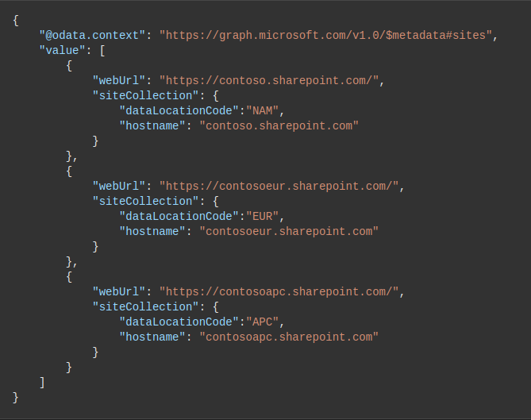Click the dataLocationCode key beside "EUR"
531x420 pixels.
[x=179, y=217]
